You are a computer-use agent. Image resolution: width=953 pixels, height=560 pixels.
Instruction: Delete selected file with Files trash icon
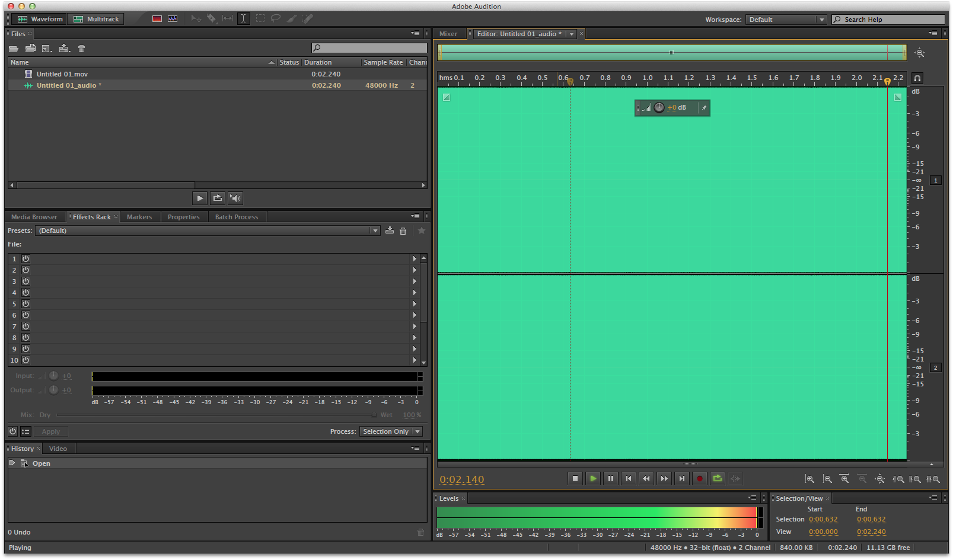coord(82,49)
